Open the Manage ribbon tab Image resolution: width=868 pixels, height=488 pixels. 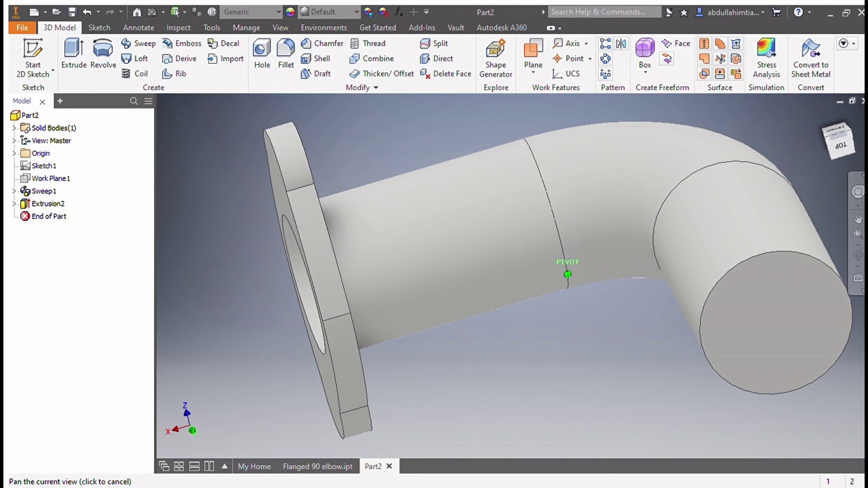246,28
